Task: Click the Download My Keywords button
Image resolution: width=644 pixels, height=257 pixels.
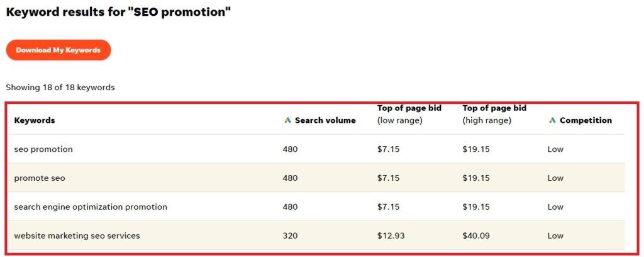Action: (x=58, y=50)
